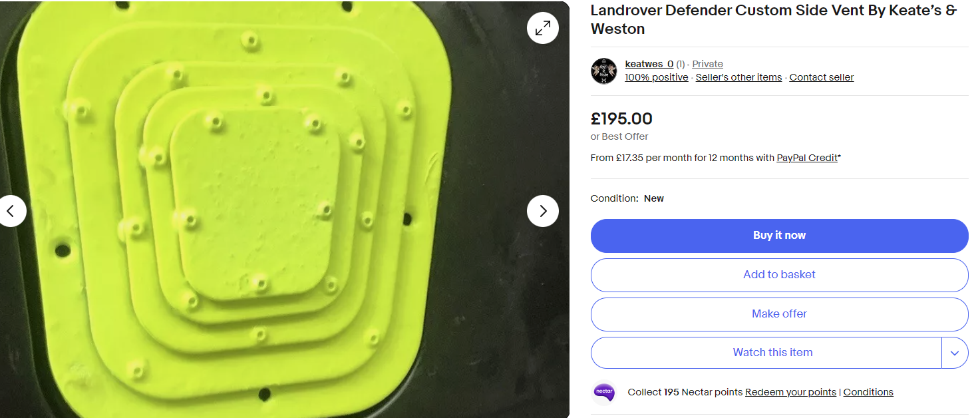Go back to the previous product image
The width and height of the screenshot is (980, 418).
[x=11, y=211]
